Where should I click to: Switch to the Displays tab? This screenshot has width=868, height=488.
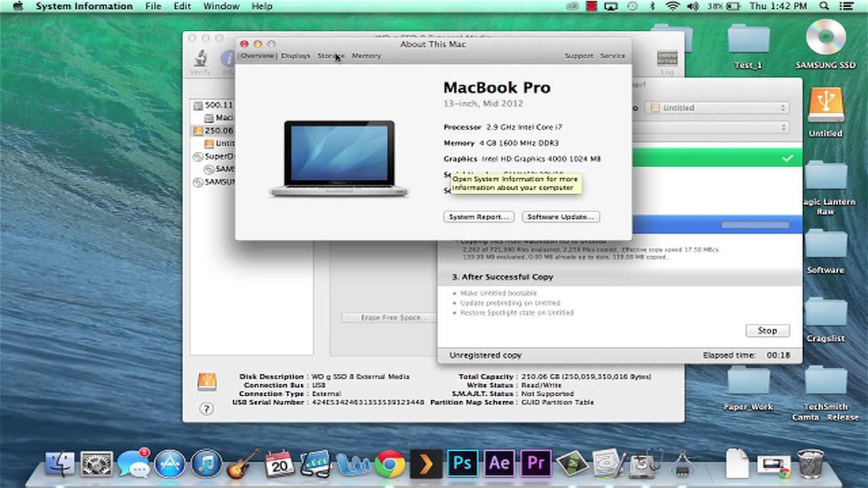click(296, 56)
